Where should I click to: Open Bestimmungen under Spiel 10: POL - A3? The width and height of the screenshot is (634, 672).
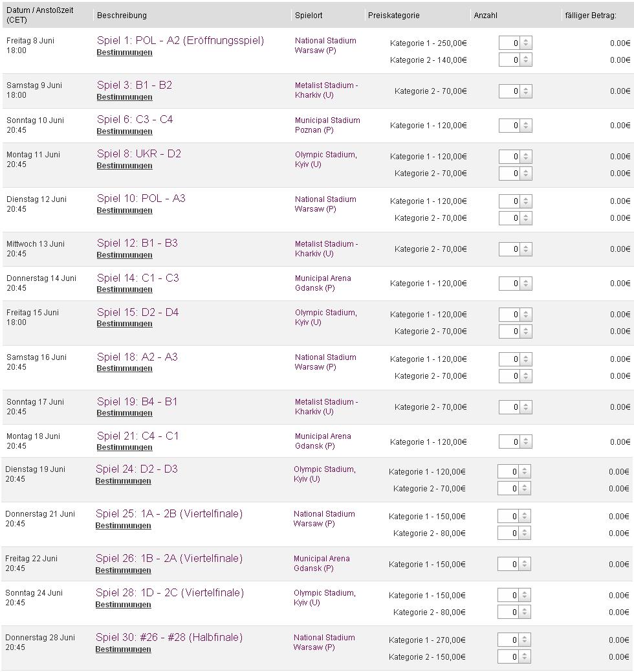tap(124, 210)
